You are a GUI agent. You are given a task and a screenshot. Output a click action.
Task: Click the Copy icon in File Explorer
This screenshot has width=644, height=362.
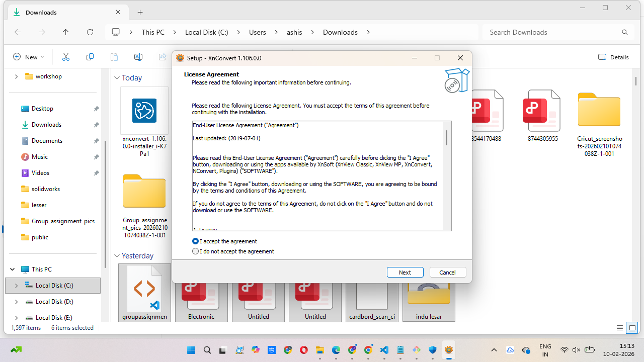point(90,57)
